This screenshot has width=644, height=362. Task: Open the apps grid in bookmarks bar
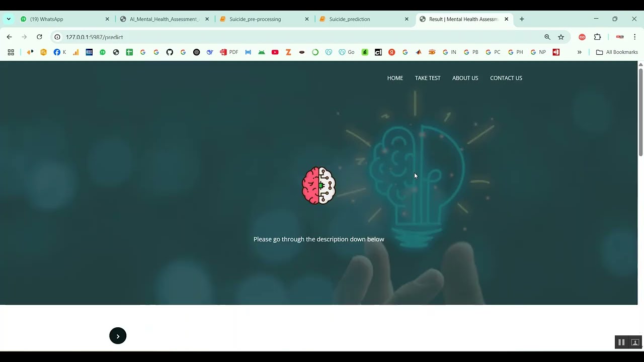[11, 52]
